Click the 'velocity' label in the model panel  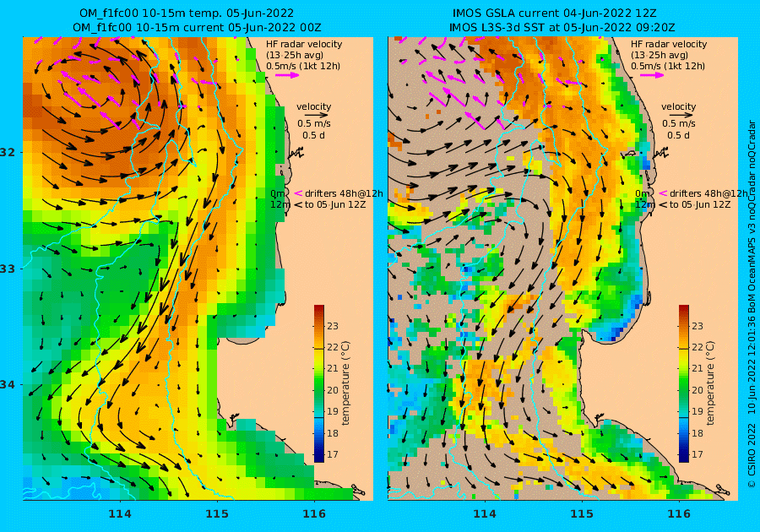[313, 106]
